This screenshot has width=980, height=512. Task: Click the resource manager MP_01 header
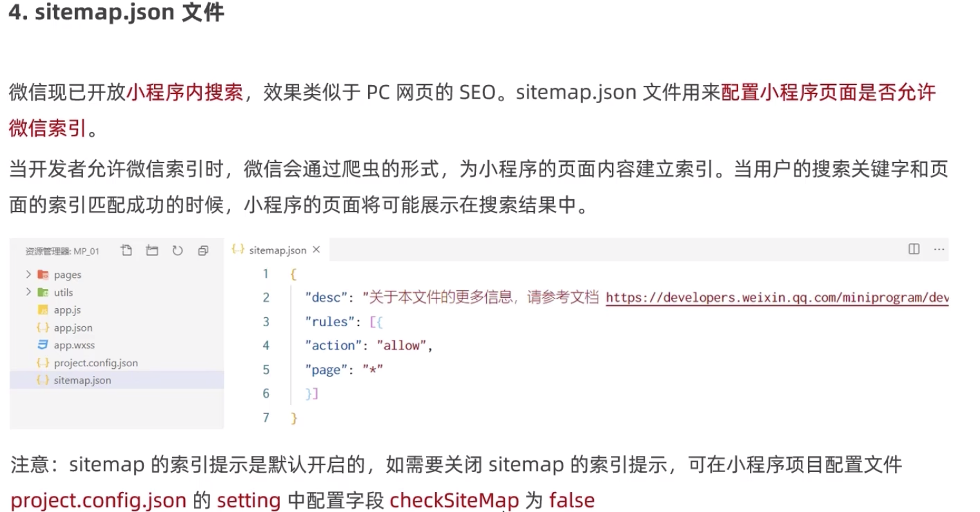click(x=63, y=251)
